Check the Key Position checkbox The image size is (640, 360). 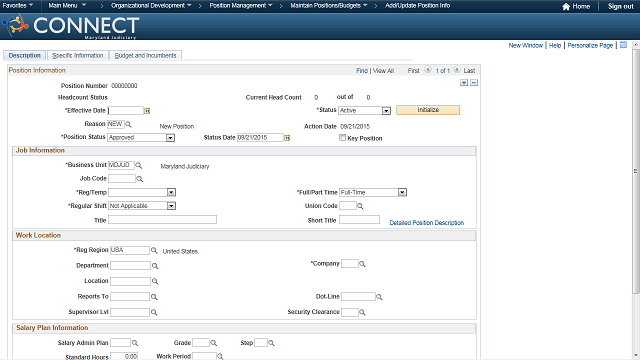point(342,138)
